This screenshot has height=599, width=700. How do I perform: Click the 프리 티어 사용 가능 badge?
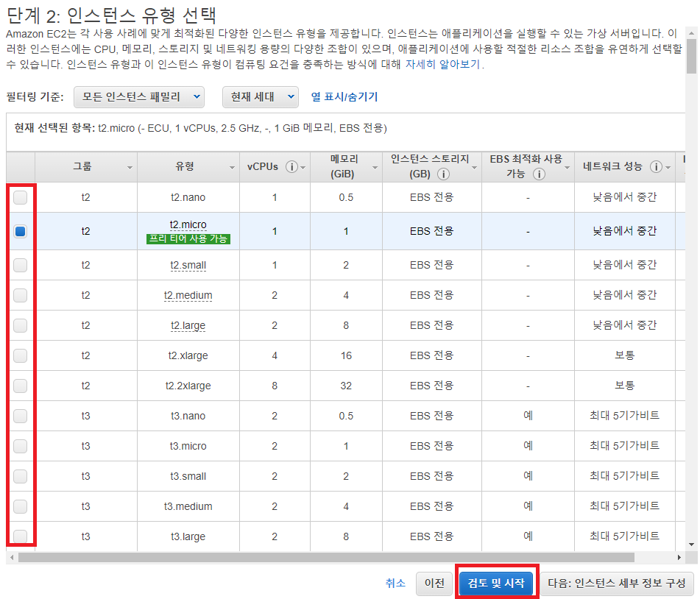[188, 239]
